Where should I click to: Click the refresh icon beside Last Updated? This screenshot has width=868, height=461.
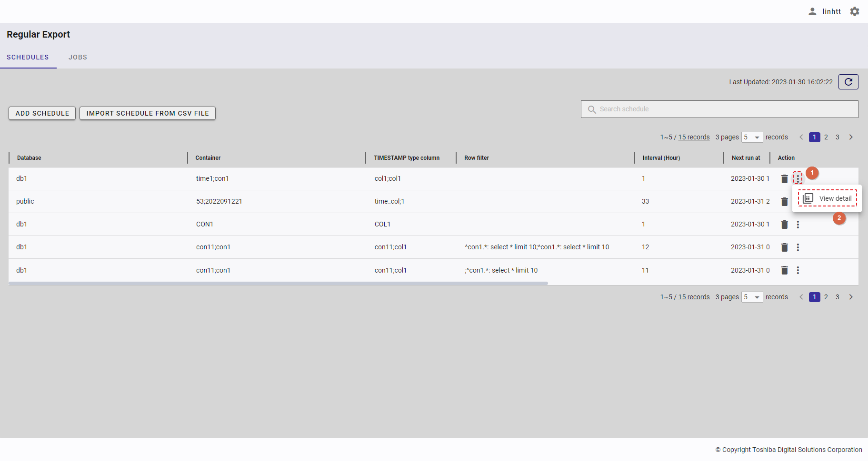coord(848,82)
